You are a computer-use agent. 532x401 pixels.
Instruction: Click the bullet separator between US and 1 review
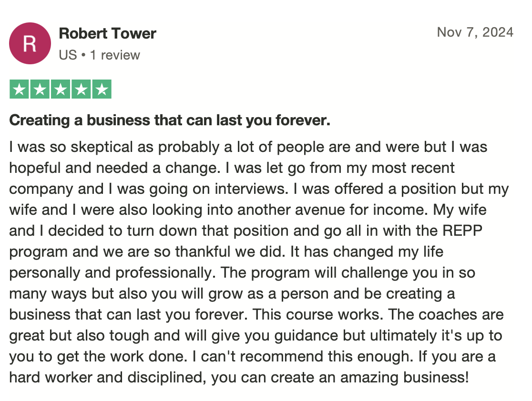[83, 55]
